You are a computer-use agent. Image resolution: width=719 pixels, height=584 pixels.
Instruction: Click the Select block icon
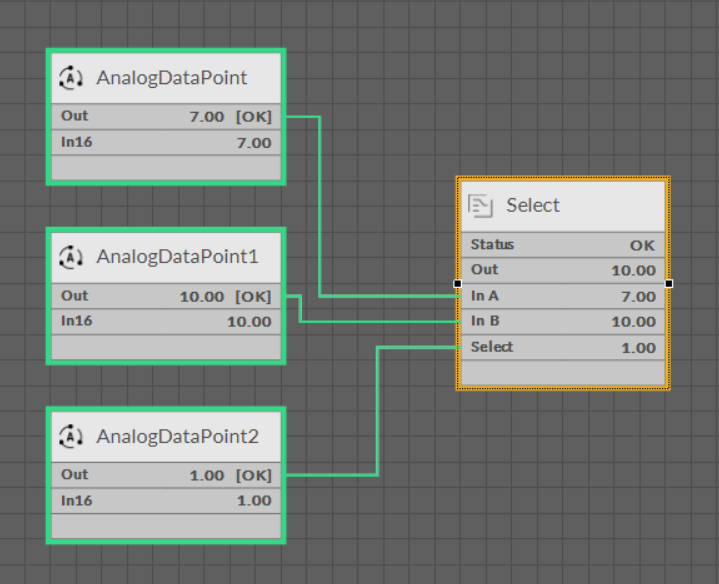click(x=482, y=206)
